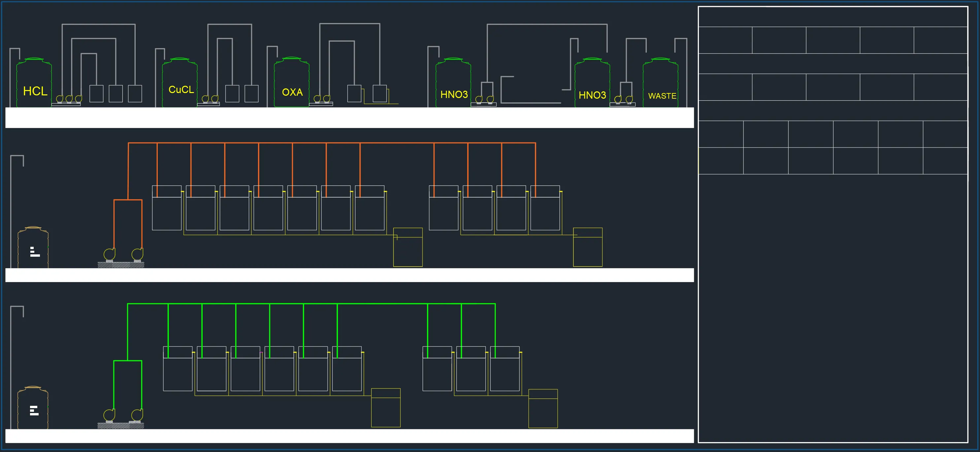Select the CuCL tank text label
The width and height of the screenshot is (980, 452).
tap(181, 90)
